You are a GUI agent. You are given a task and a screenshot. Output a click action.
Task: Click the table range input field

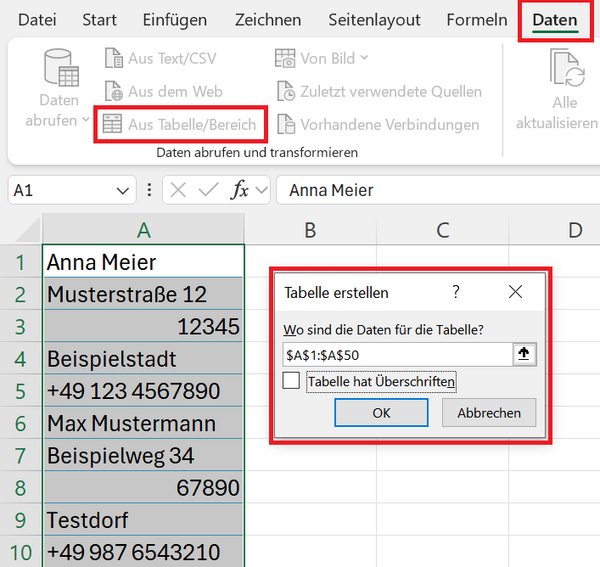(x=398, y=355)
